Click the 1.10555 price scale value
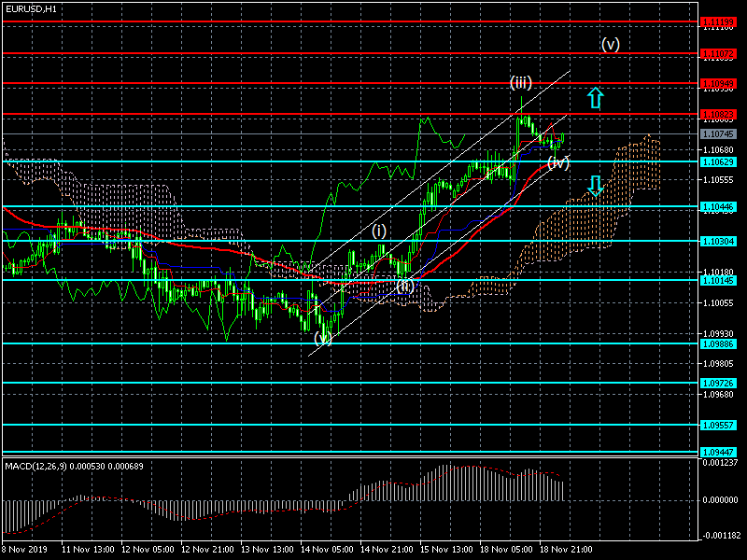 click(718, 179)
